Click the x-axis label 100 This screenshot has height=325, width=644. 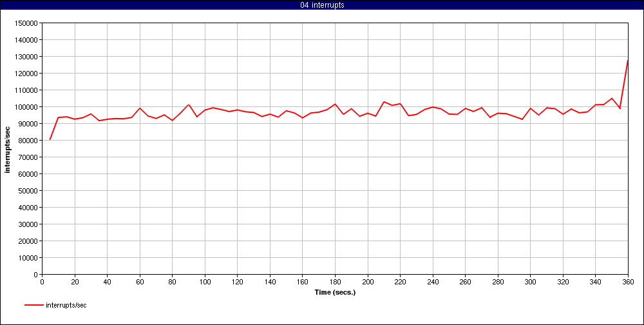[205, 282]
